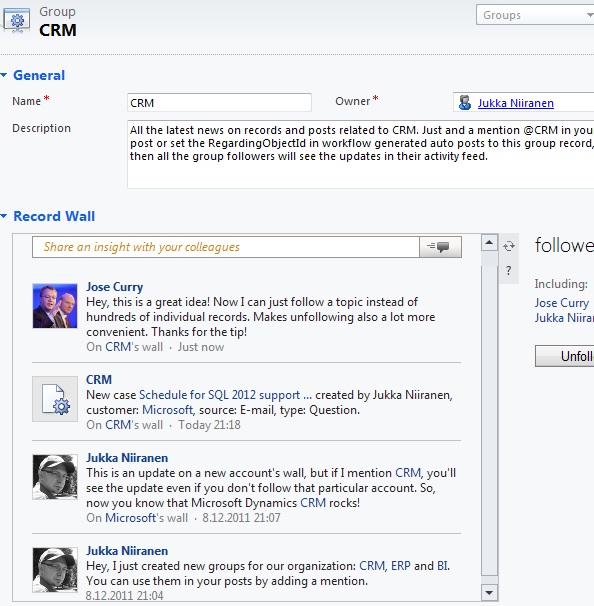Collapse the General section
Viewport: 594px width, 606px height.
[4, 75]
